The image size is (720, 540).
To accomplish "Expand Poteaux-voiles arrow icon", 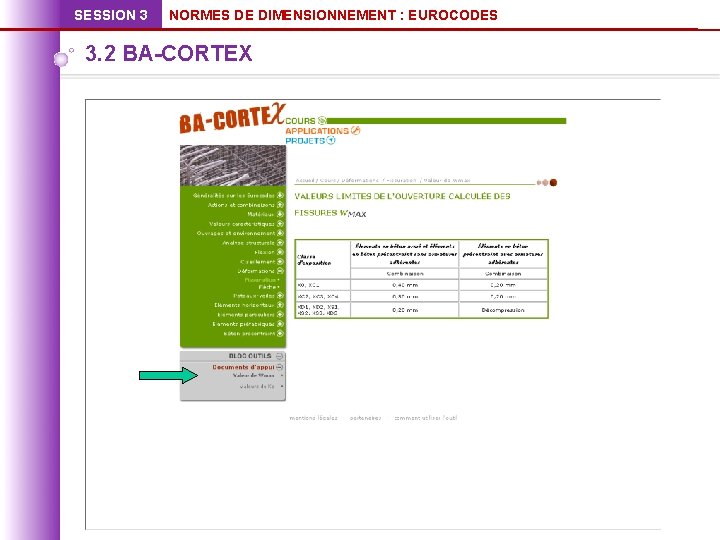I will (x=280, y=296).
